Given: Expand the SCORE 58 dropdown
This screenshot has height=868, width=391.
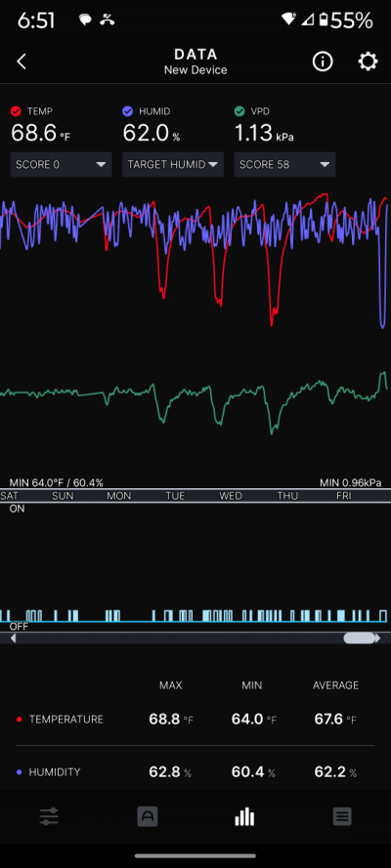Looking at the screenshot, I should (x=284, y=164).
